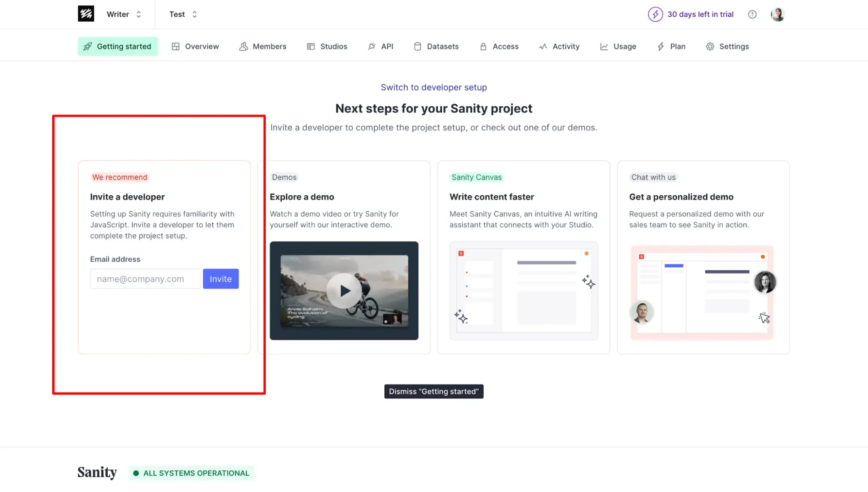This screenshot has width=868, height=492.
Task: Click the Studios icon
Action: tap(311, 46)
